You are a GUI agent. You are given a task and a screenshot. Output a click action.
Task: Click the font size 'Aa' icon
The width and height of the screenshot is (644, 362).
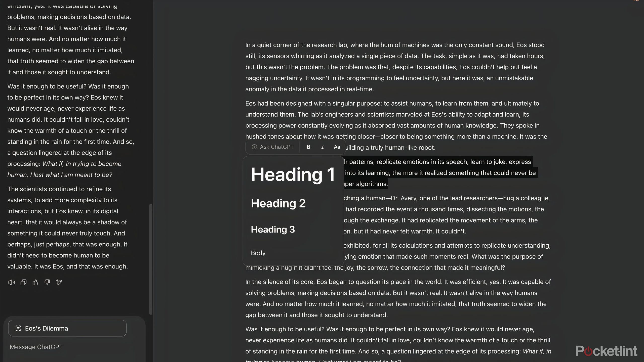[x=337, y=147]
